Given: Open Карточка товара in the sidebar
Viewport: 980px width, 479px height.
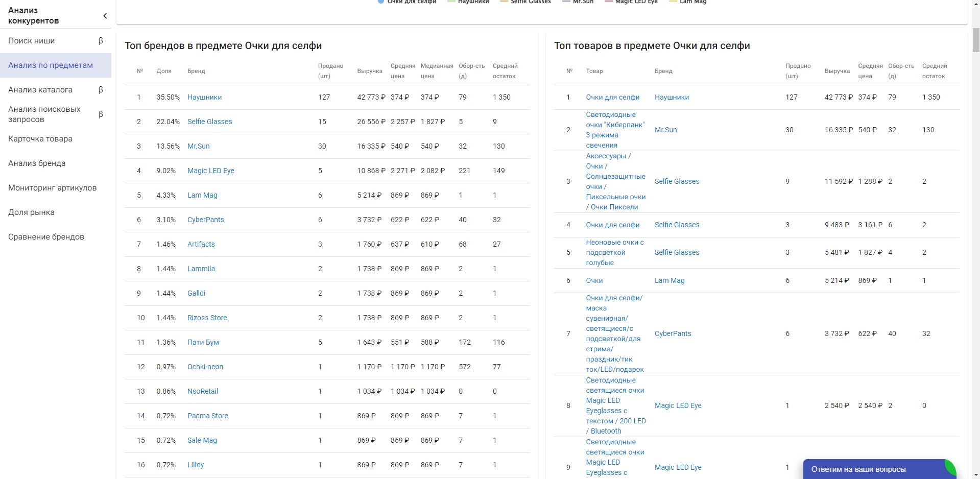Looking at the screenshot, I should pos(40,139).
